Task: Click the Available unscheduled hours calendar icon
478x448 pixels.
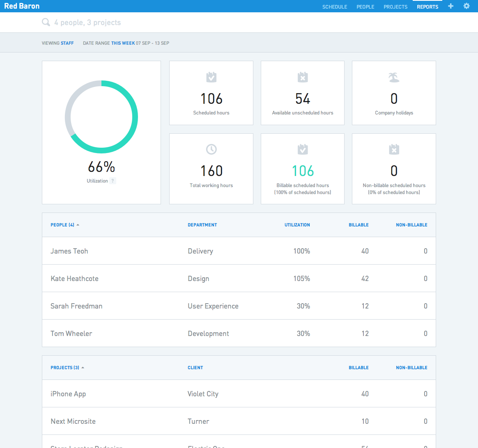Action: (303, 77)
